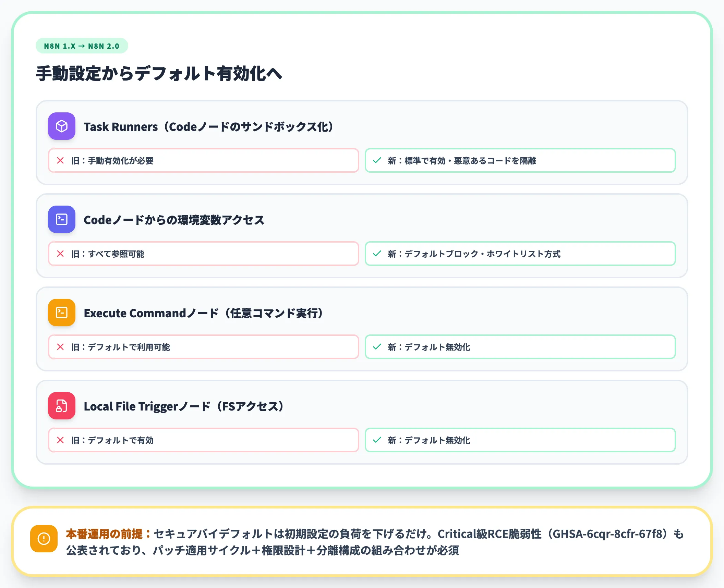This screenshot has width=724, height=588.
Task: Click the text 旧:すべて参照可能
Action: click(108, 254)
